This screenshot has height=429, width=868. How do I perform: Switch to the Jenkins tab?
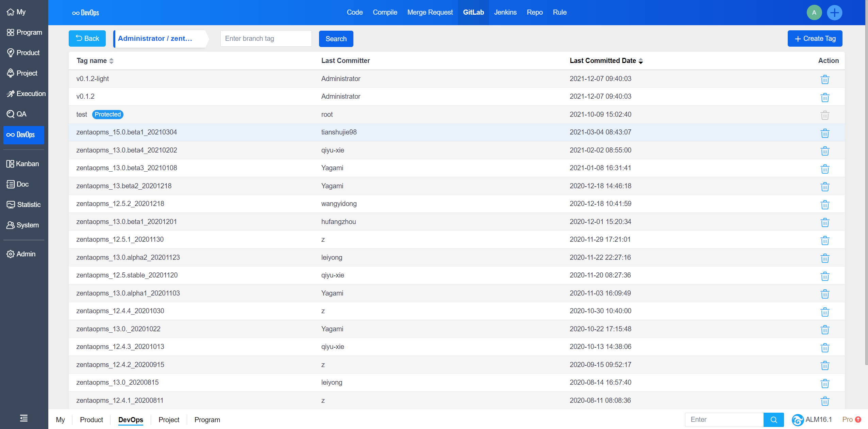505,12
